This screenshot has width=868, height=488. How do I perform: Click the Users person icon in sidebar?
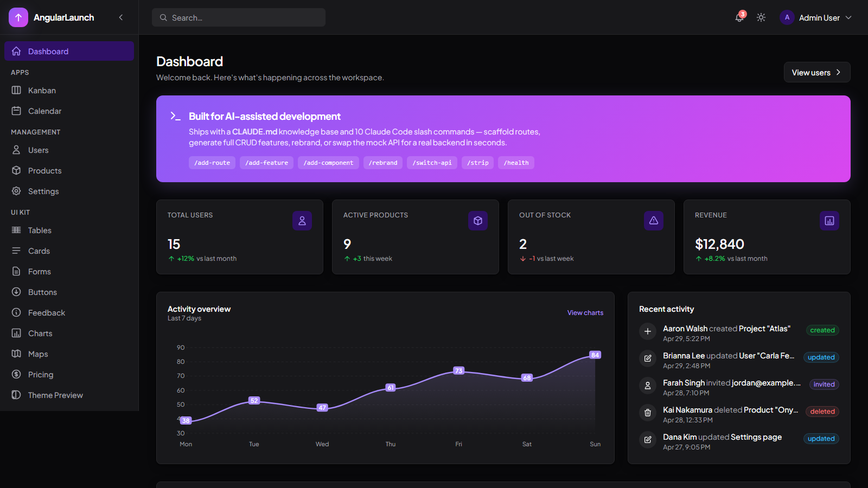16,150
